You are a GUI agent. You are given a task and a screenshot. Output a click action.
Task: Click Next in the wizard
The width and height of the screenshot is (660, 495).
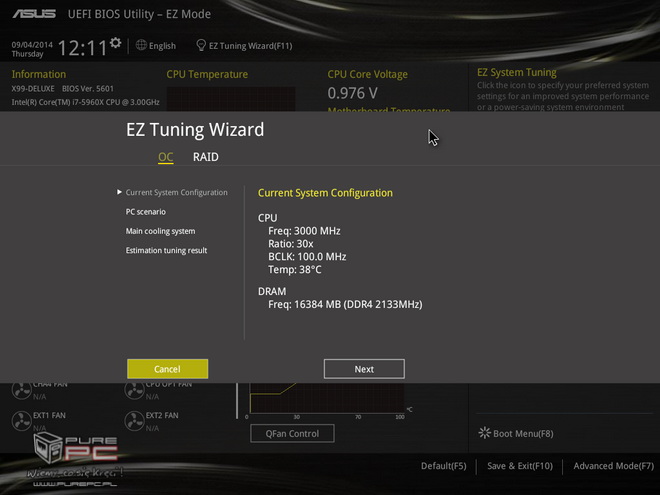[364, 369]
